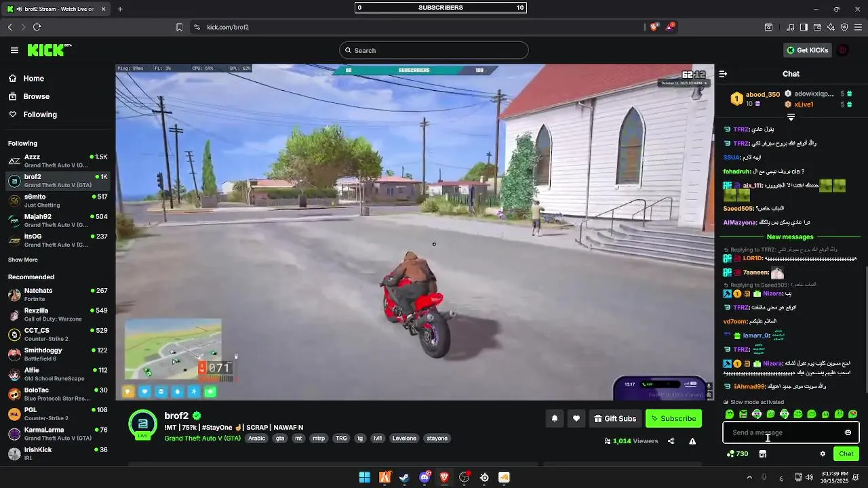This screenshot has width=868, height=488.
Task: Select the mtrp tag
Action: pos(318,439)
